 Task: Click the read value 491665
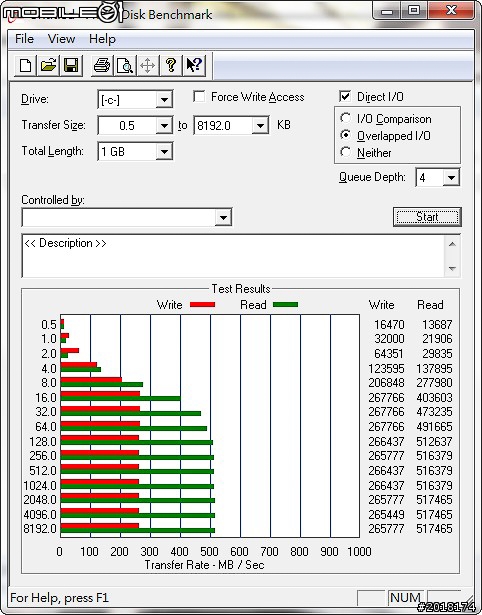coord(435,427)
